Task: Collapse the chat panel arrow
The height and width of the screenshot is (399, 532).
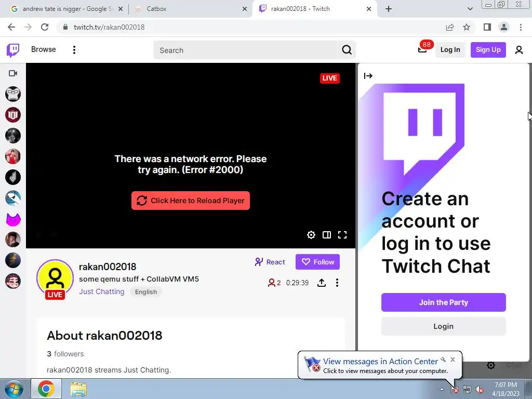Action: tap(368, 76)
